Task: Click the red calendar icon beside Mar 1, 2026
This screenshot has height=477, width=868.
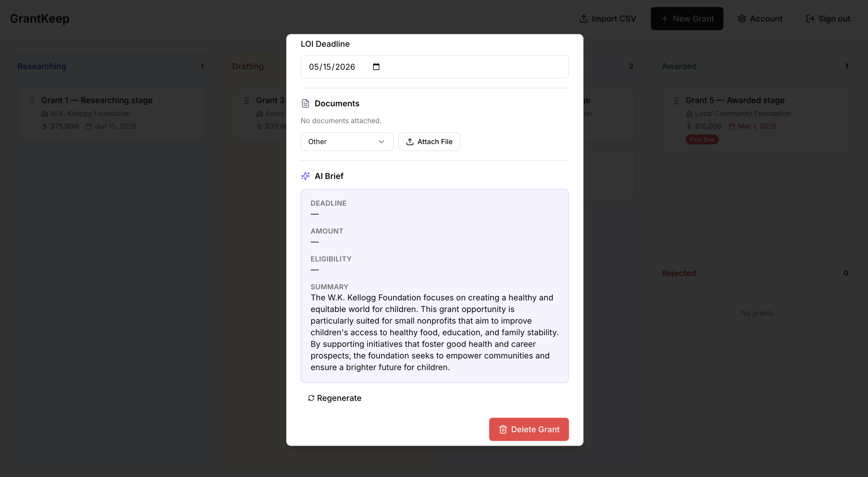Action: click(x=732, y=126)
